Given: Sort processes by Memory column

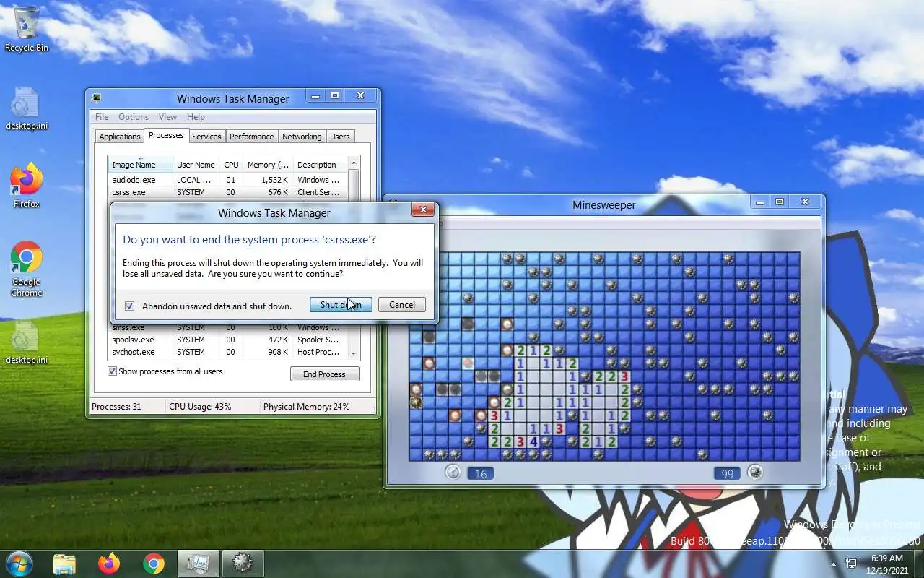Looking at the screenshot, I should point(268,165).
